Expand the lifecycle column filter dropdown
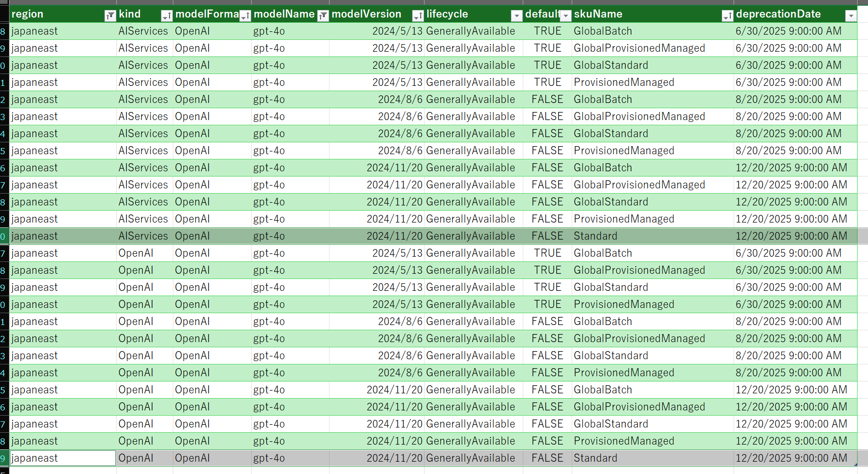Image resolution: width=868 pixels, height=474 pixels. pos(517,16)
